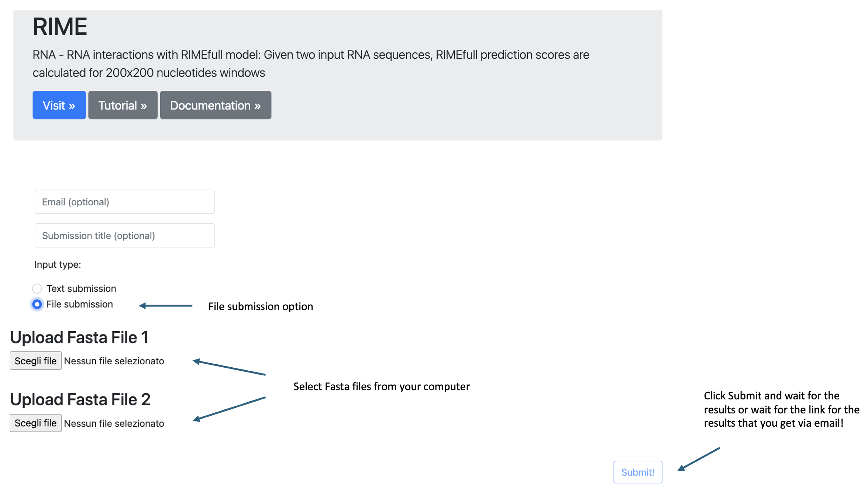The image size is (868, 489).
Task: Click the "Upload Fasta File 2" heading
Action: (x=80, y=399)
